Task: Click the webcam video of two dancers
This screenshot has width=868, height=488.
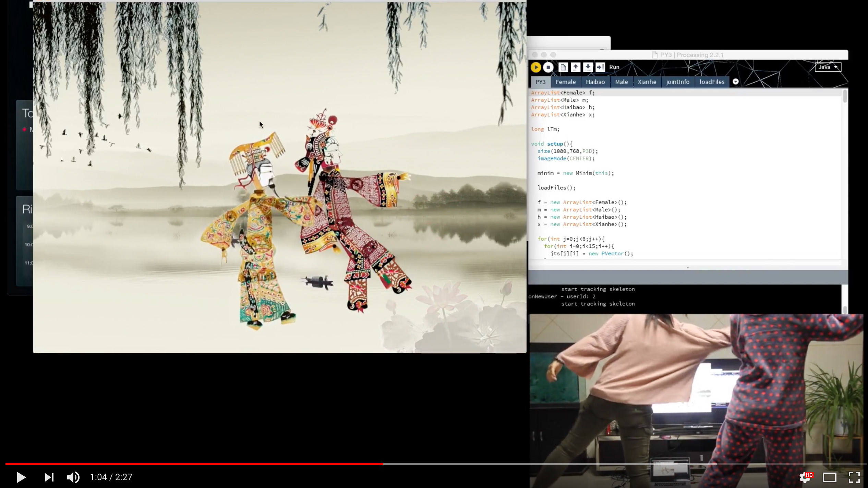Action: pyautogui.click(x=696, y=401)
